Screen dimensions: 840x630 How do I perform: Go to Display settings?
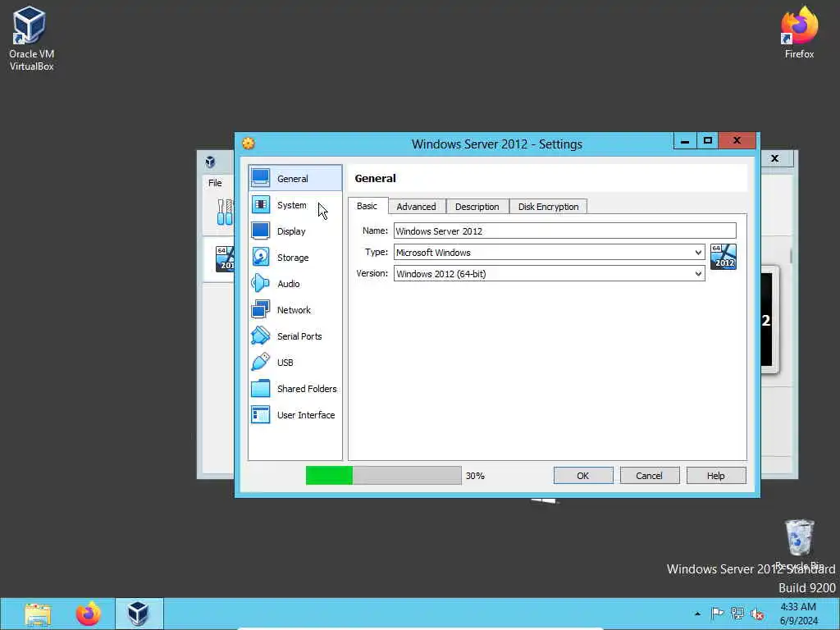[x=294, y=231]
